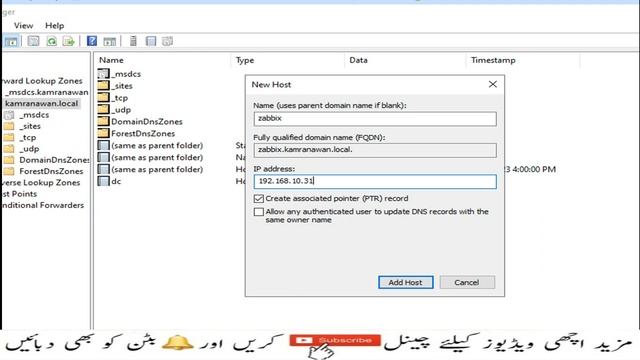Screen dimensions: 640x360
Task: Click second (same as parent folder) record
Action: tap(157, 157)
